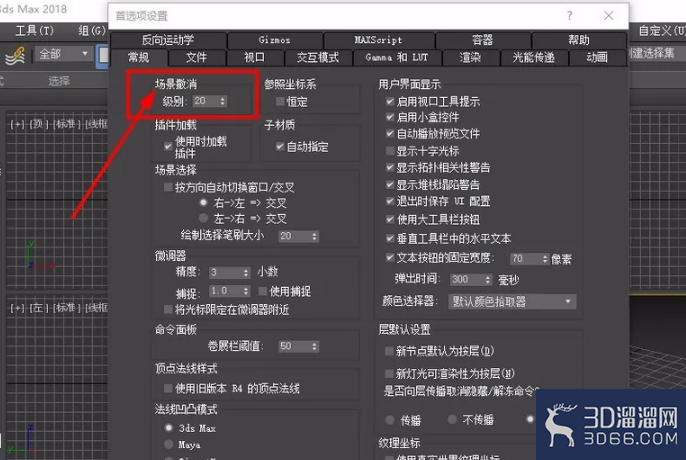Open the 工具(T) menu

click(x=35, y=31)
